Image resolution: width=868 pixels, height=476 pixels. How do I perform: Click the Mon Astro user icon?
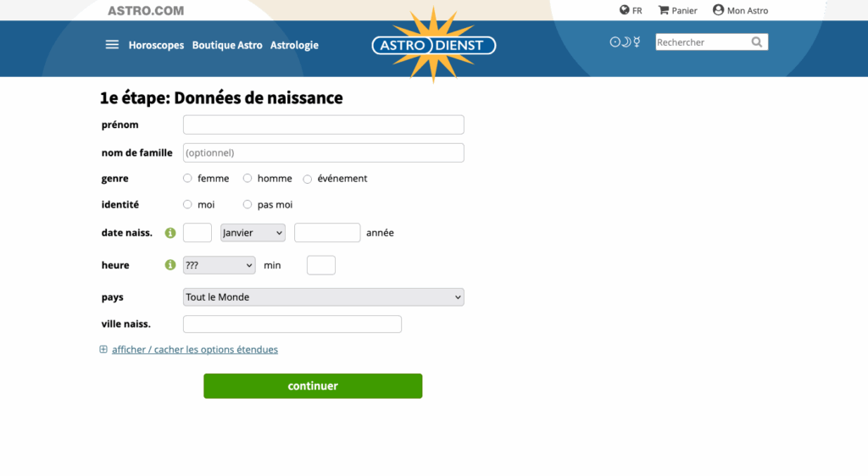(x=718, y=10)
